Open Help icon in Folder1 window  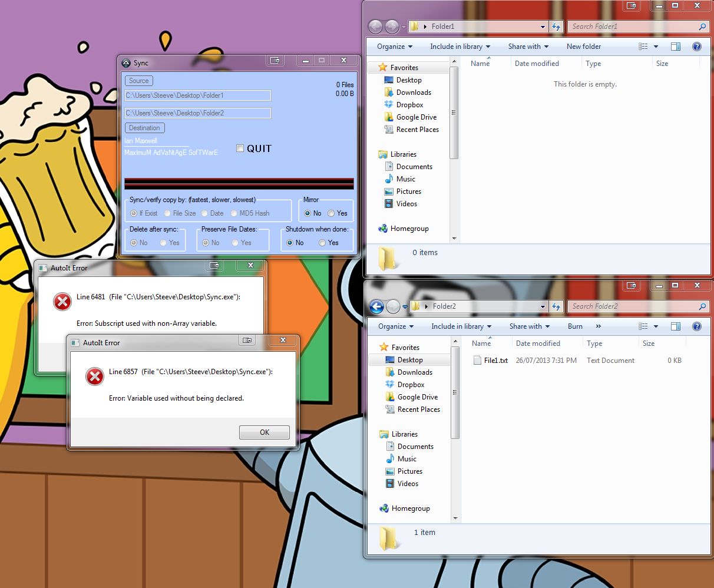pyautogui.click(x=697, y=47)
